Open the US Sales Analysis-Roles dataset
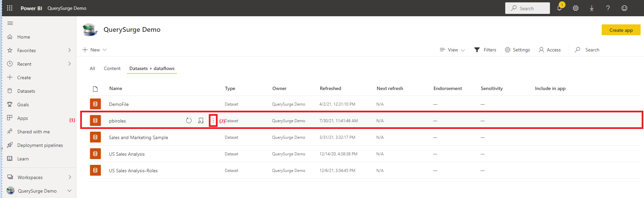 [x=133, y=171]
